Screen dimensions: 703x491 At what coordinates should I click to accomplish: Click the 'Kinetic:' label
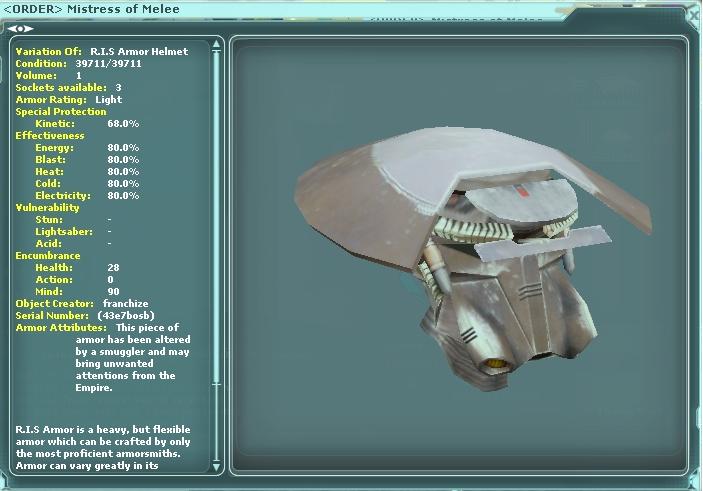[55, 124]
